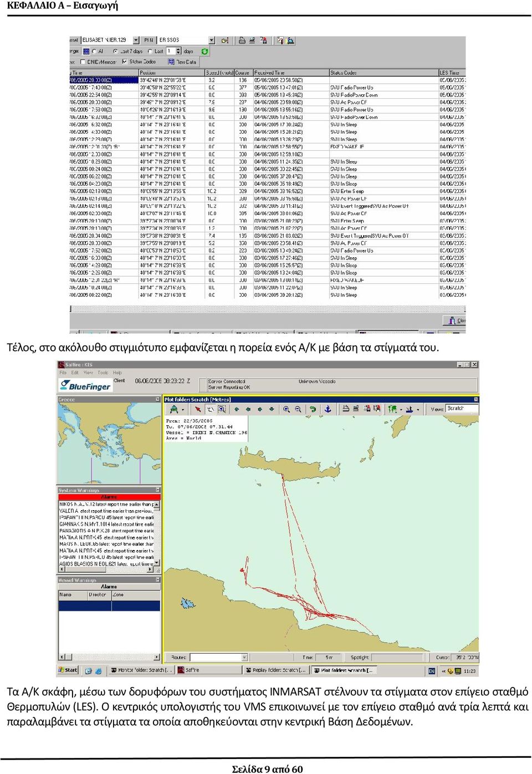Viewport: 532px width, 774px height.
Task: Click the print icon in upper window toolbar
Action: [242, 40]
